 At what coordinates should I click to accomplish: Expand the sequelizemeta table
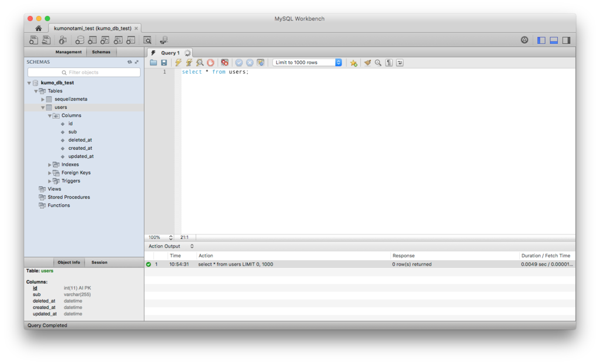[x=43, y=99]
